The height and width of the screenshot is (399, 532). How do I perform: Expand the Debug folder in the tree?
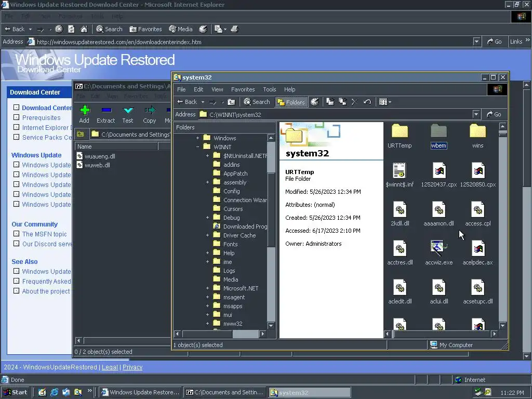(207, 218)
